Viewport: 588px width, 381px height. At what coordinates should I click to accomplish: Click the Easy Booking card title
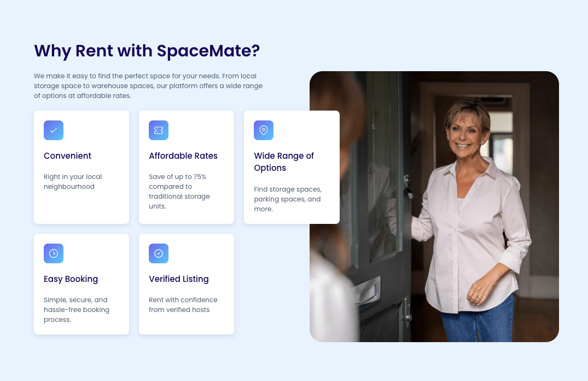71,279
